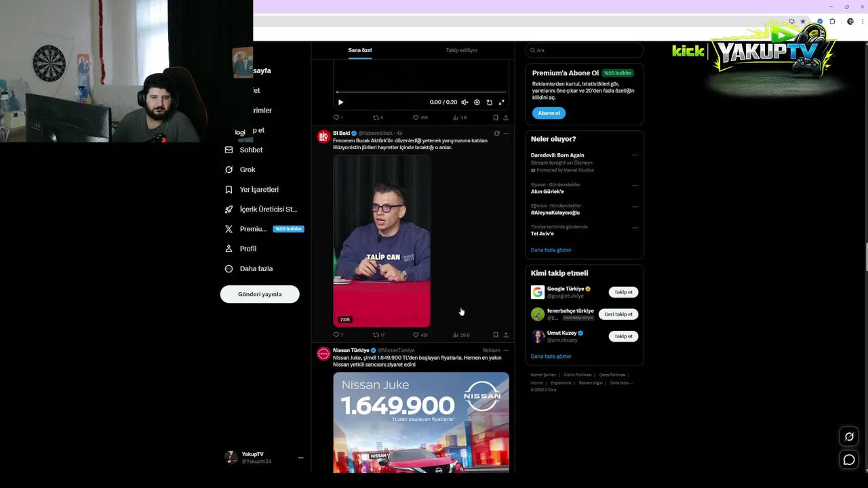Open Hizmet Şartları footer link
The height and width of the screenshot is (488, 868).
click(x=543, y=375)
